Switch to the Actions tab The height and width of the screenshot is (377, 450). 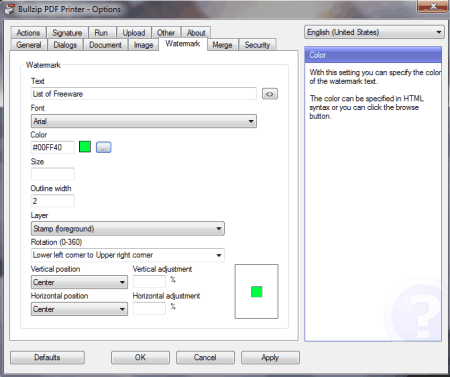[x=28, y=33]
